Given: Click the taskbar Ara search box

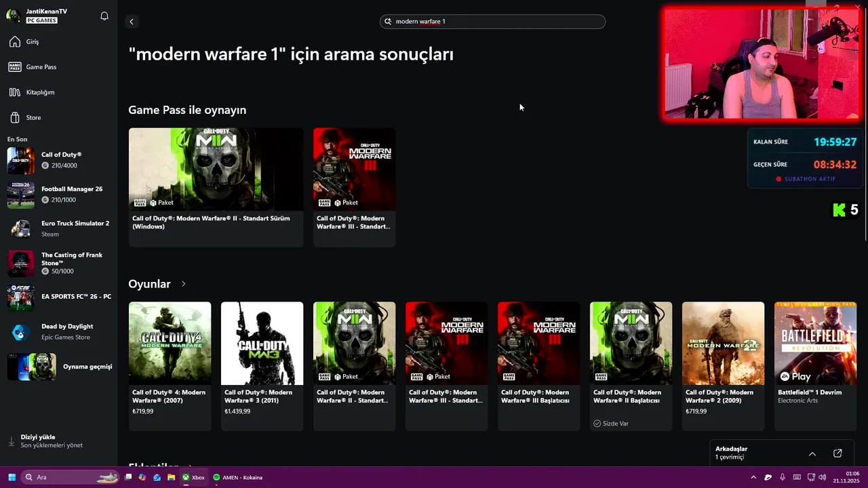Looking at the screenshot, I should [71, 477].
